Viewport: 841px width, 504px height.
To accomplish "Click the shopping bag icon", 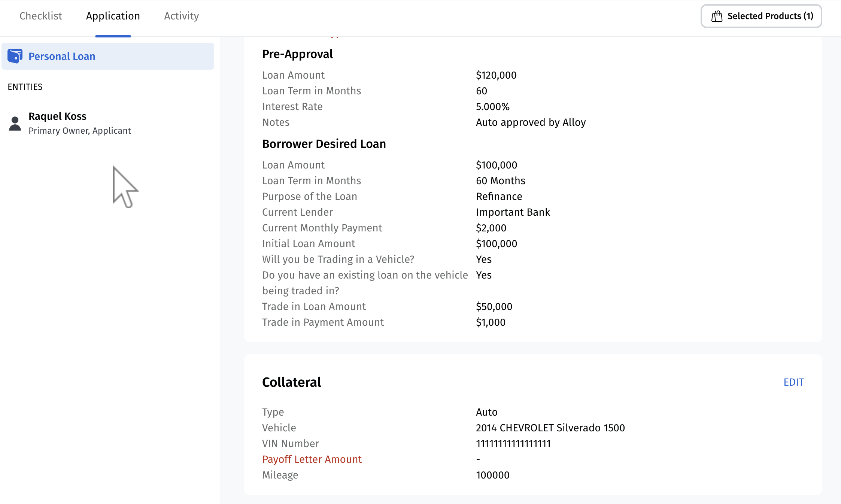I will [717, 16].
